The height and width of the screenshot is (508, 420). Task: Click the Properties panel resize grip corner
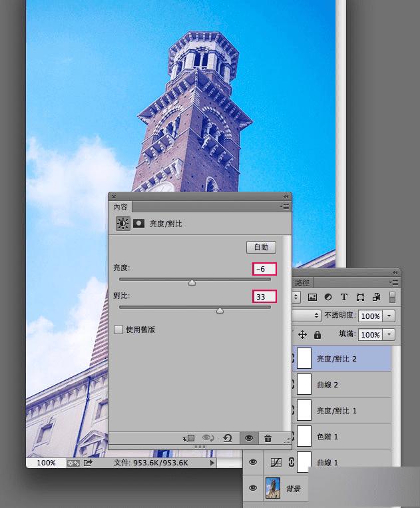[288, 439]
